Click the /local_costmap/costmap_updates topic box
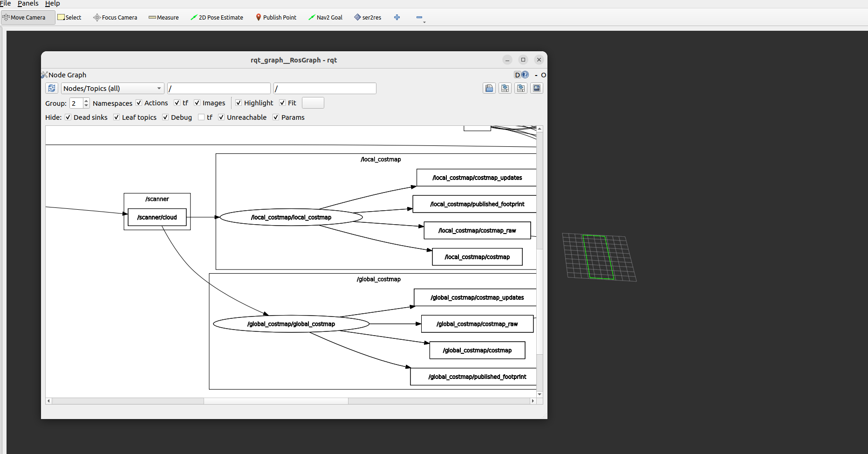The width and height of the screenshot is (868, 454). point(477,178)
